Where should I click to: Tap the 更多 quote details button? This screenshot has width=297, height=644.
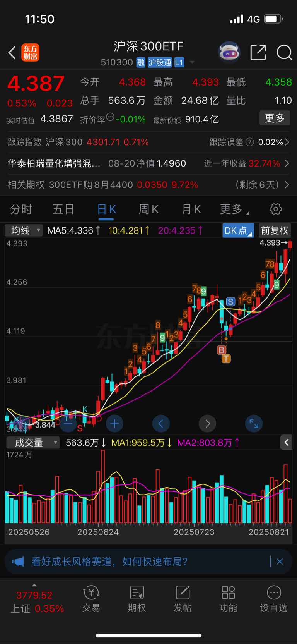click(x=275, y=118)
